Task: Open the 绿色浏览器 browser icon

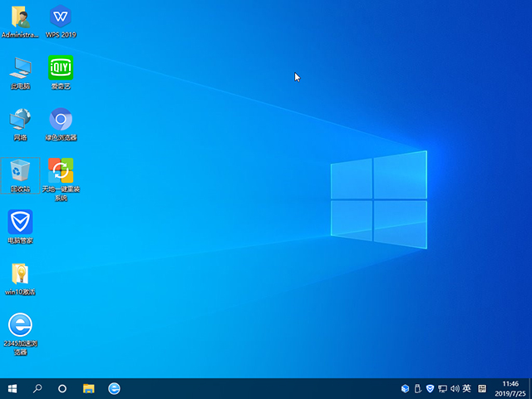Action: click(x=61, y=125)
